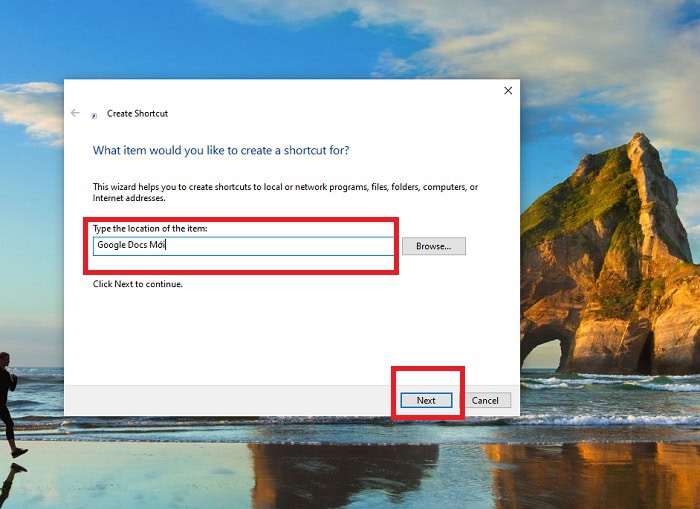Click the Create Shortcut wizard icon

(x=94, y=114)
